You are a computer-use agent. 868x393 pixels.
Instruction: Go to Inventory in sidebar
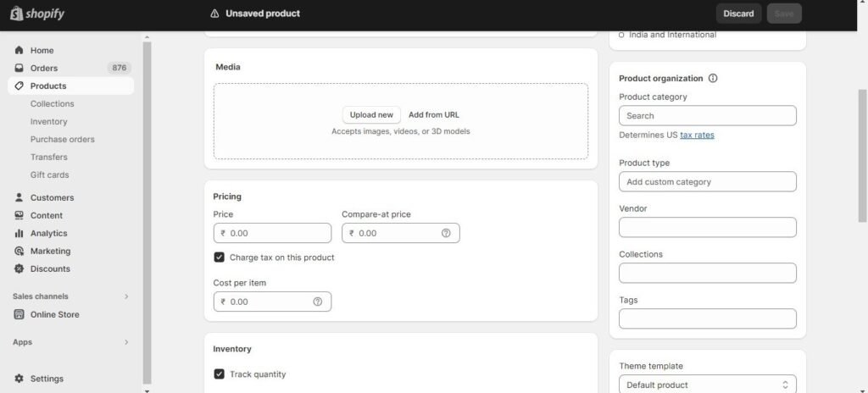click(48, 122)
